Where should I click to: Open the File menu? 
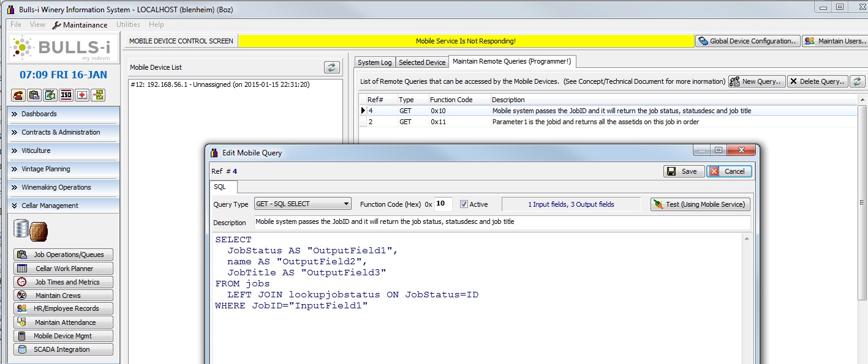16,24
